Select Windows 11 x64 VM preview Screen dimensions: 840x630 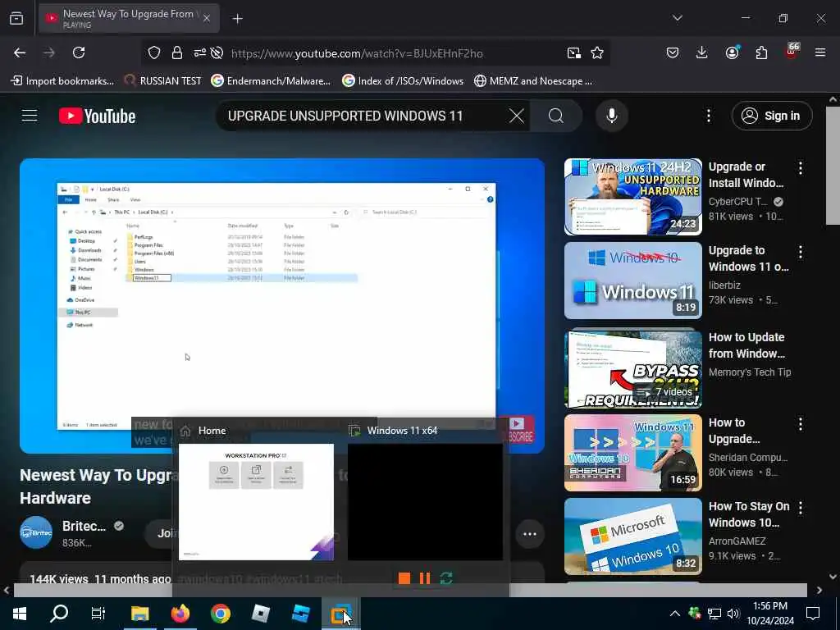pyautogui.click(x=426, y=502)
